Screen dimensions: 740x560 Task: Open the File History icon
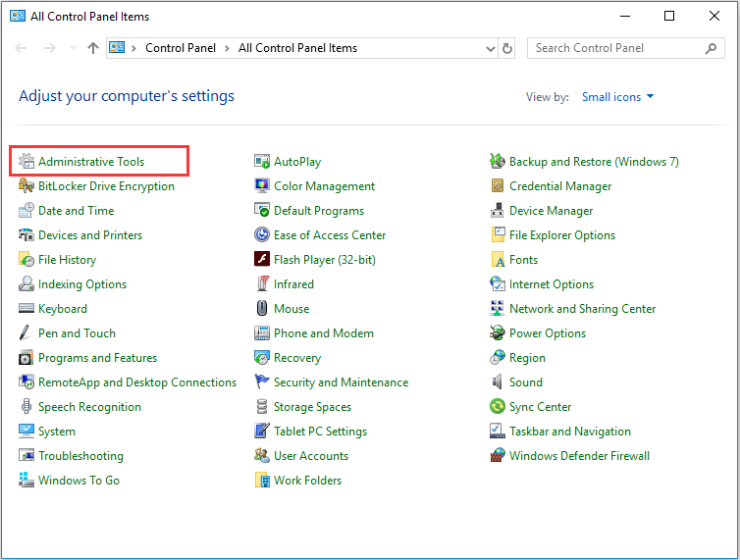(26, 260)
